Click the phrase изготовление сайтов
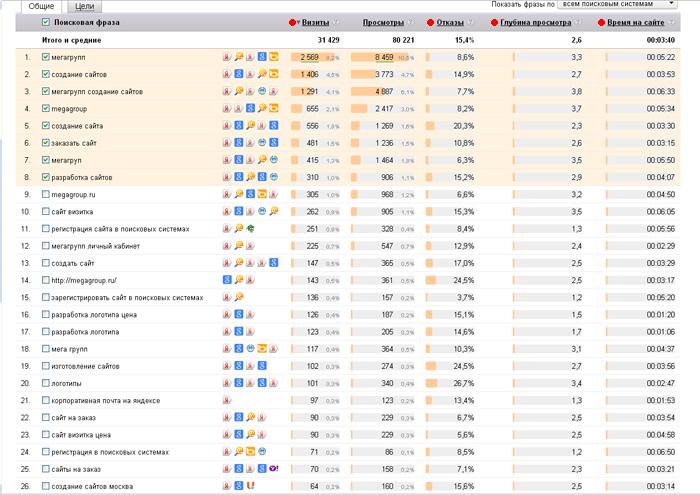The height and width of the screenshot is (495, 700). [85, 366]
